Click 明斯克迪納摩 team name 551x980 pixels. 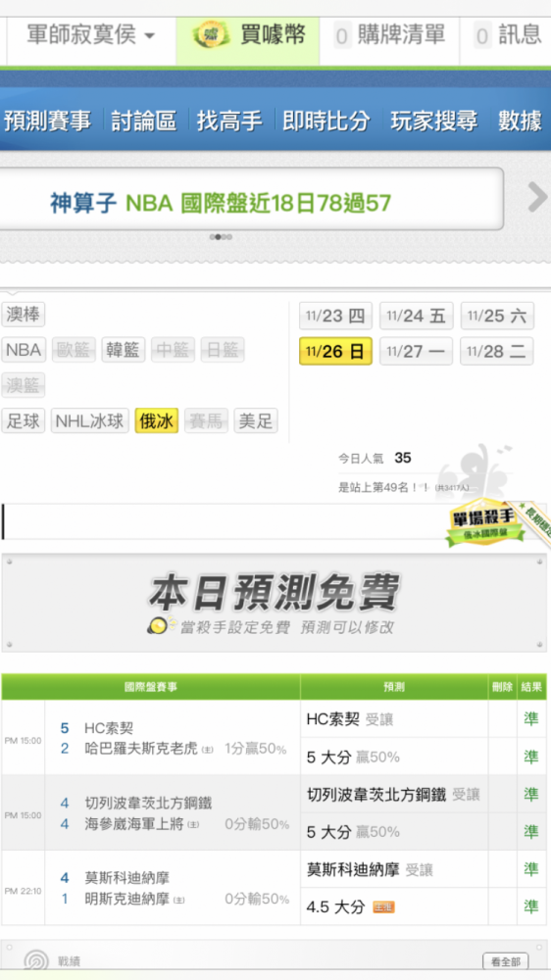coord(126,899)
